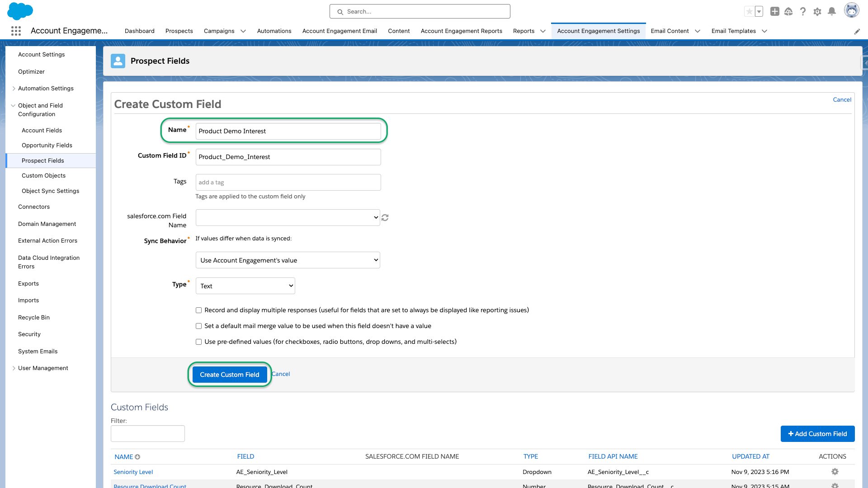Open the Account Engagement Email tab
Image resolution: width=868 pixels, height=488 pixels.
[x=340, y=31]
